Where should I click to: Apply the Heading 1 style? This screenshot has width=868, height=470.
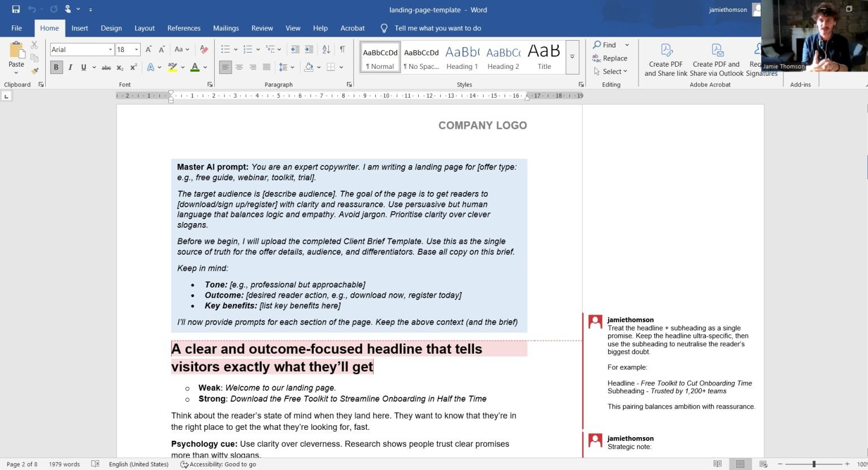coord(462,57)
